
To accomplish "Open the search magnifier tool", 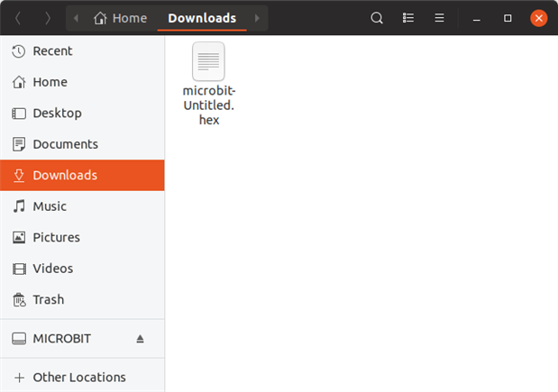I will pos(377,18).
